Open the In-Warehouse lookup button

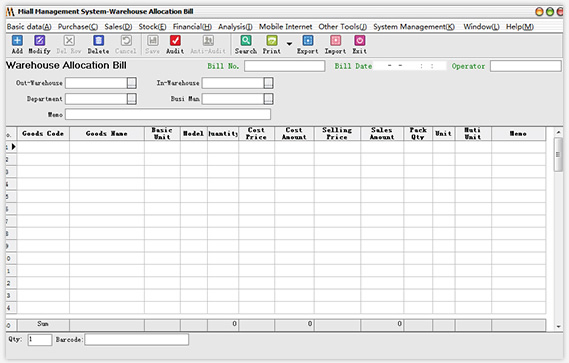pos(269,83)
